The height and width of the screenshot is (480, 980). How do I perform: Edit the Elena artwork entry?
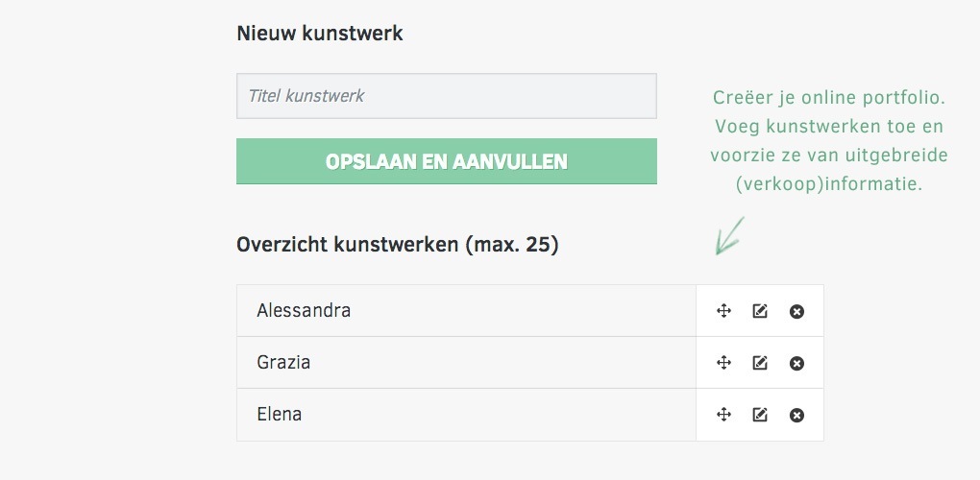coord(759,415)
